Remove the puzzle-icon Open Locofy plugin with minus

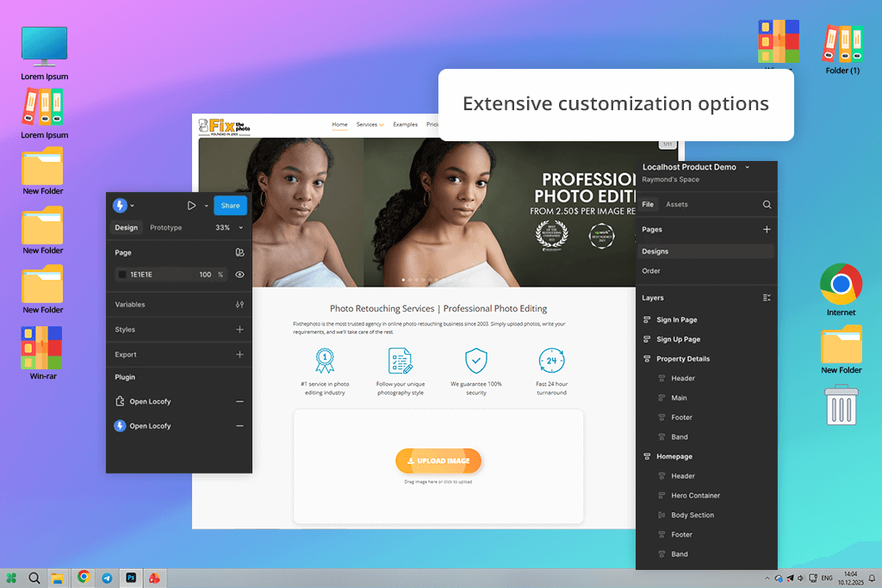[x=239, y=401]
